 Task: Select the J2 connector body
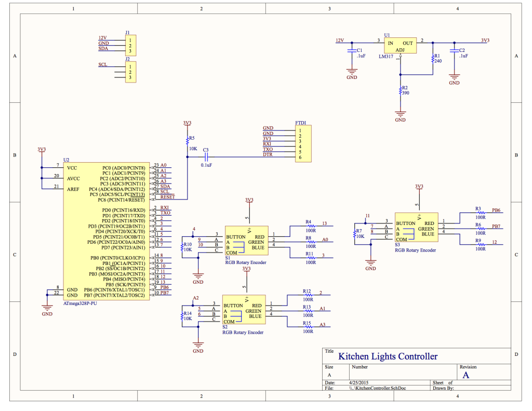(130, 72)
